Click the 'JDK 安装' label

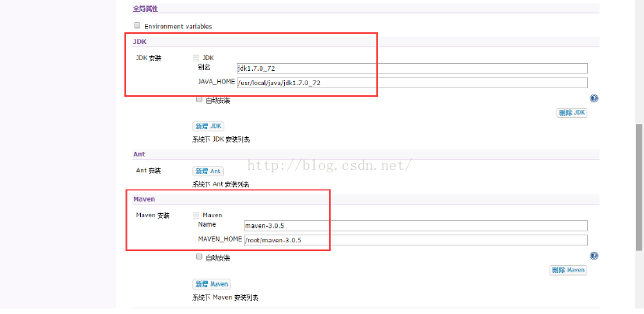coord(149,58)
